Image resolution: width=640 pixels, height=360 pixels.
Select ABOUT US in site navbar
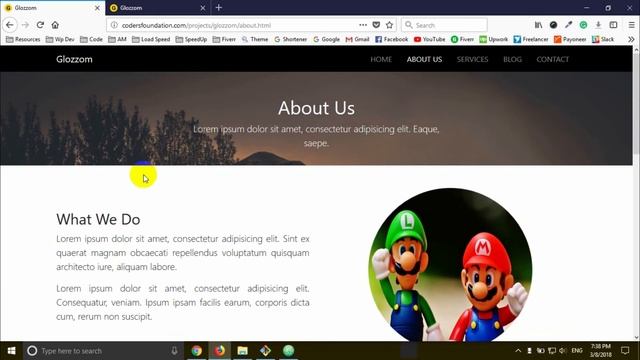click(x=424, y=59)
